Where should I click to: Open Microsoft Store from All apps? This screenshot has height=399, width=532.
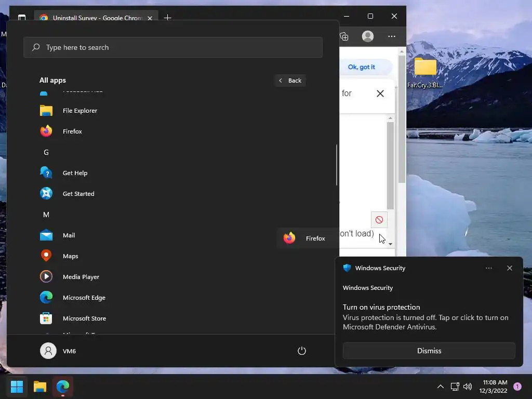pos(84,318)
